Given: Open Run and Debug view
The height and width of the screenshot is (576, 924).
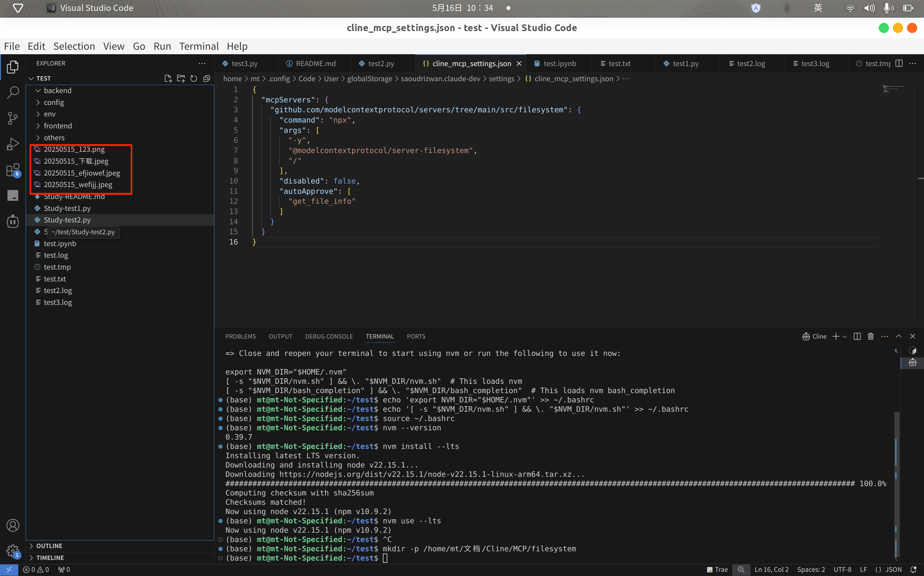Looking at the screenshot, I should pos(13,144).
